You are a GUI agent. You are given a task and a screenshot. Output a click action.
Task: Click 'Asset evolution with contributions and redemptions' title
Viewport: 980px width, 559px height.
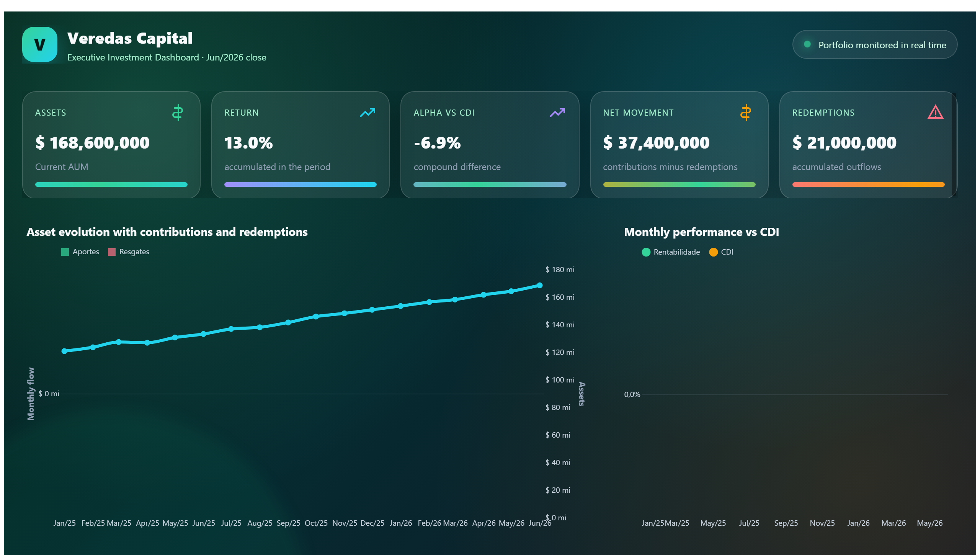coord(167,232)
